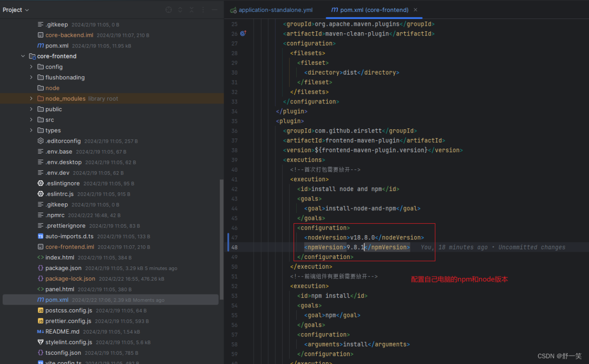Collapse the core-frontend folder
589x364 pixels.
coord(23,56)
